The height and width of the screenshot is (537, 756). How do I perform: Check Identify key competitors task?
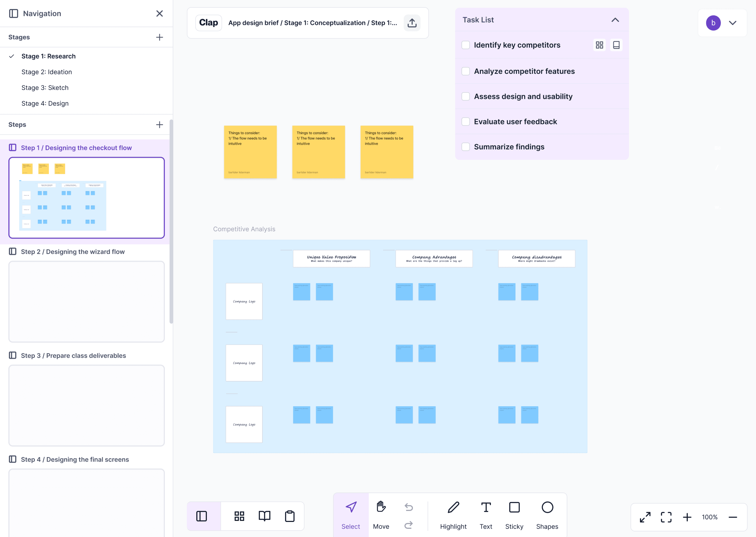pos(466,45)
